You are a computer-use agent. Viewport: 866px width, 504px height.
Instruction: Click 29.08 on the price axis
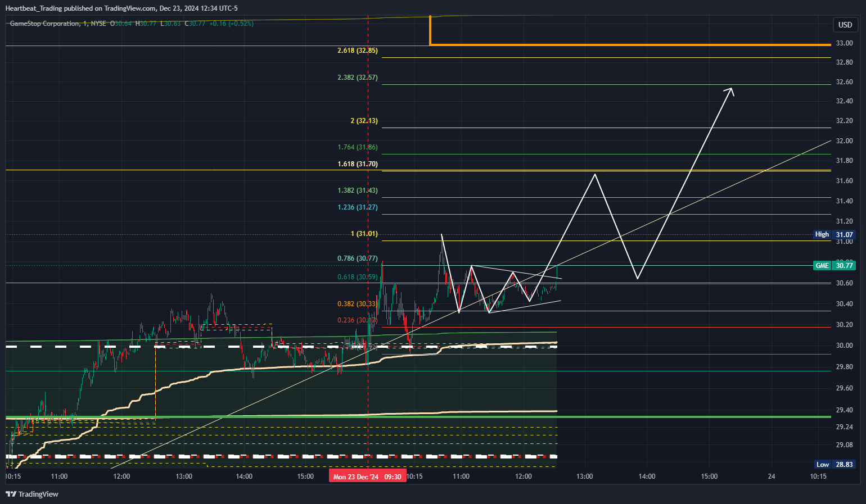(x=844, y=445)
